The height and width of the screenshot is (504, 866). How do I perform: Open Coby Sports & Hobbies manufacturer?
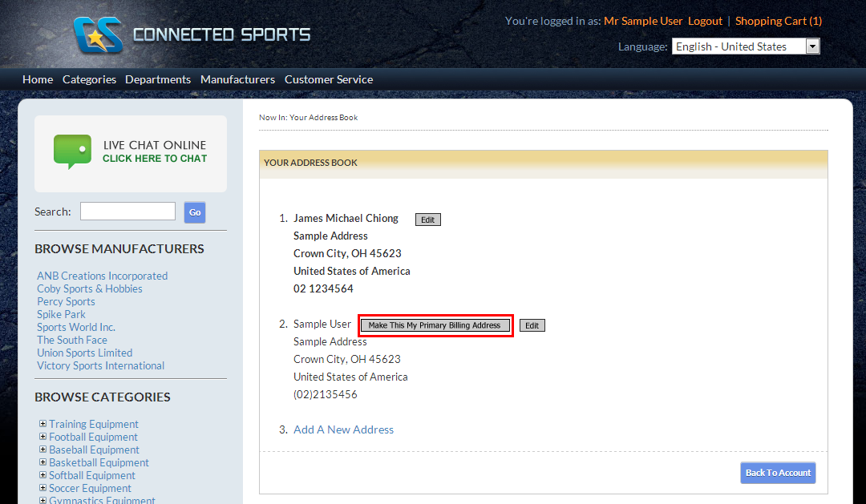click(90, 288)
